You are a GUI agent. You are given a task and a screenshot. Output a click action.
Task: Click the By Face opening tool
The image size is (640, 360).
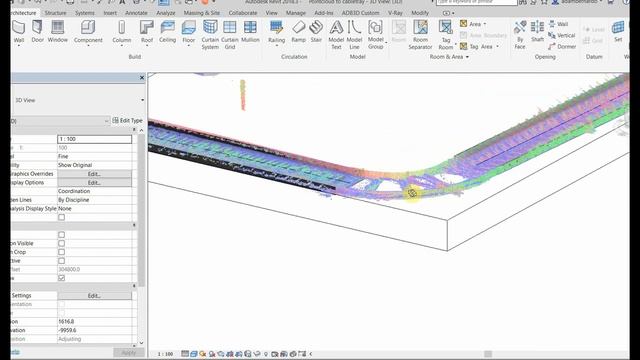[520, 35]
